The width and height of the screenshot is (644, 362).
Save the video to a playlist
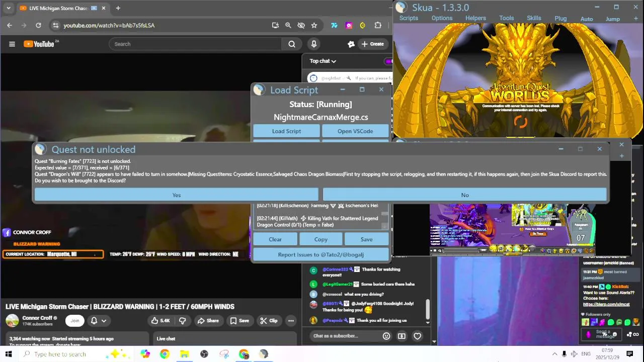click(239, 321)
